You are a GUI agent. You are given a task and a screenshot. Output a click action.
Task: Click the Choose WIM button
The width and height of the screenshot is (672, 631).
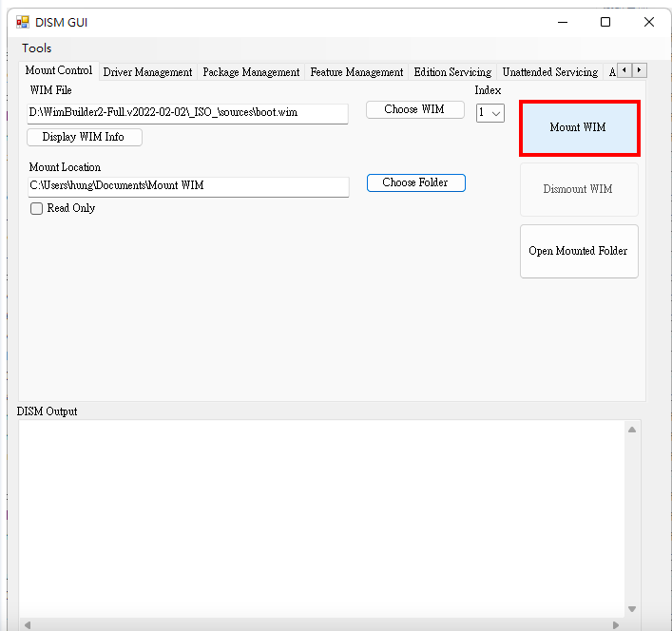tap(414, 109)
